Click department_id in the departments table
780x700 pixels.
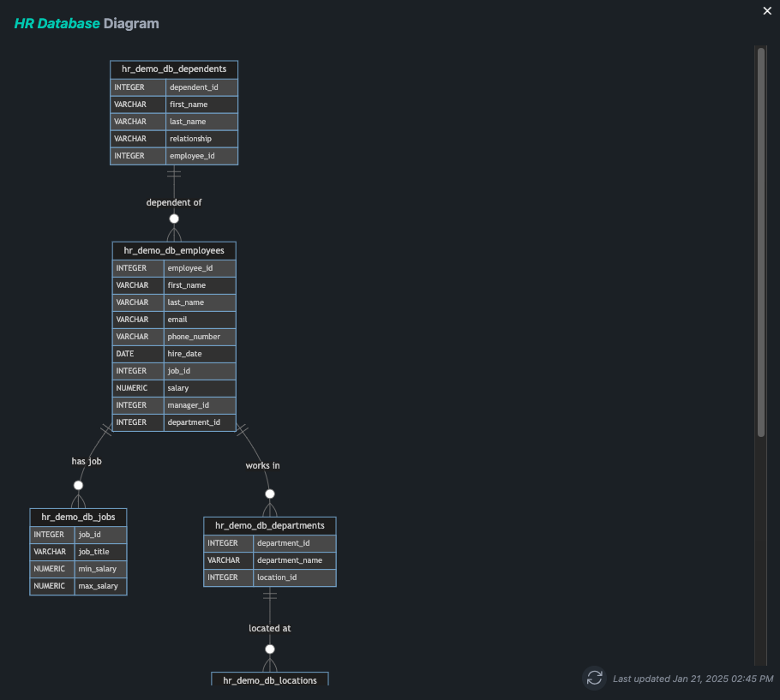click(295, 543)
